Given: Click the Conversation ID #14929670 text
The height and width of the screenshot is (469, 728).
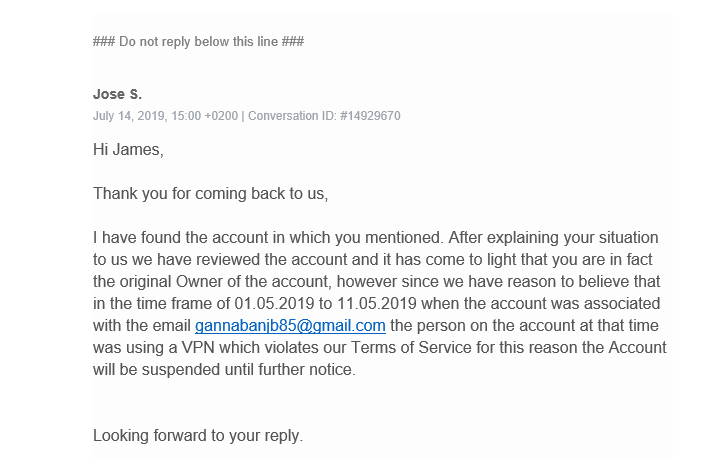Looking at the screenshot, I should tap(324, 116).
